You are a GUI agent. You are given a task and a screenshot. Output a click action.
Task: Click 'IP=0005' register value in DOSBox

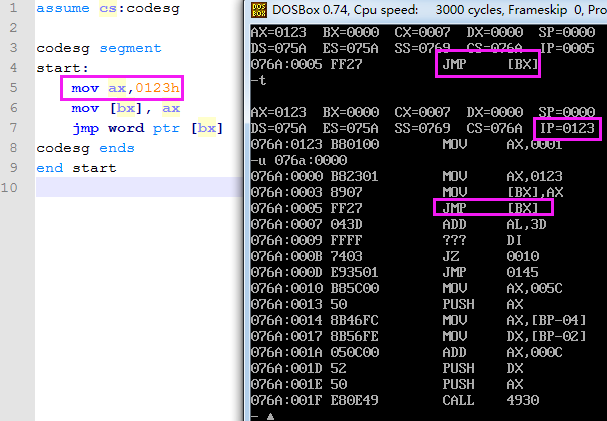click(567, 48)
